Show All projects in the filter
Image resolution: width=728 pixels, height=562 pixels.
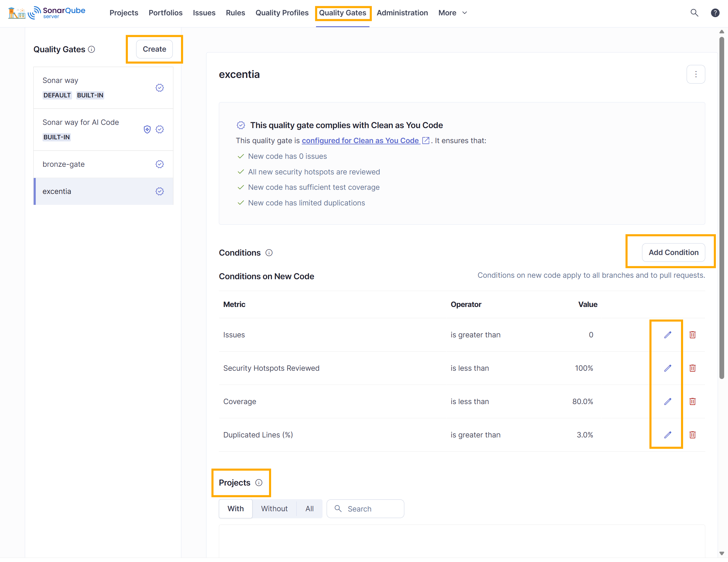click(309, 509)
